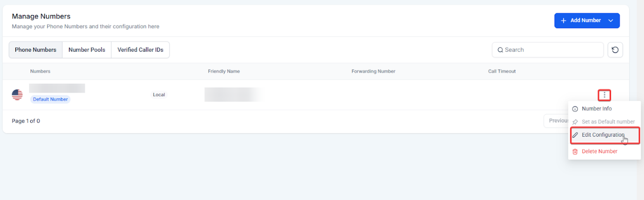644x200 pixels.
Task: Click the Forwarding Number column header
Action: click(x=373, y=71)
